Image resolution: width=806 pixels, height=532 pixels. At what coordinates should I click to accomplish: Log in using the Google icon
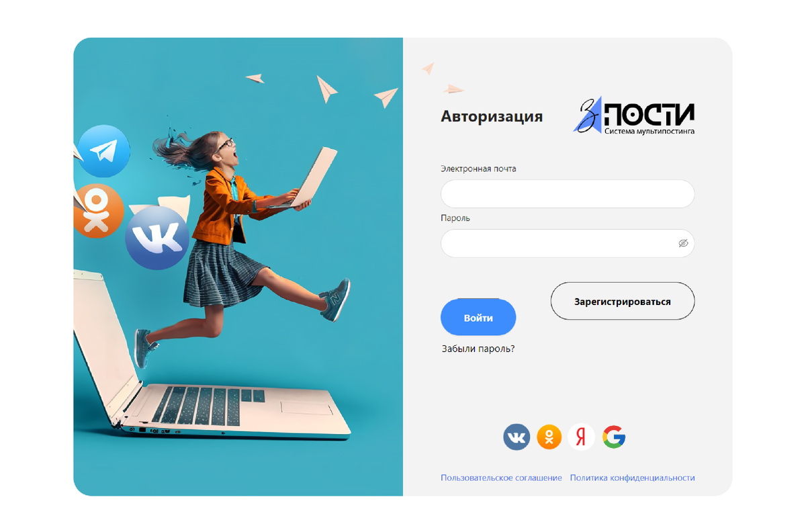click(x=614, y=437)
